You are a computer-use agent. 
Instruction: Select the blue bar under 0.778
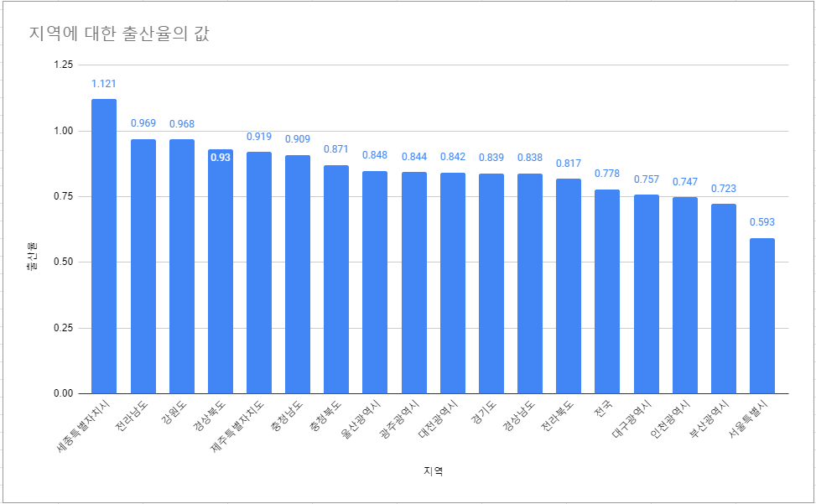pyautogui.click(x=607, y=291)
